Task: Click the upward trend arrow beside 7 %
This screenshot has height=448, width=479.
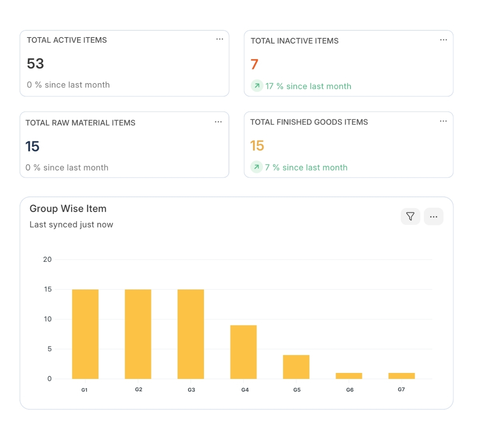Action: click(x=257, y=167)
